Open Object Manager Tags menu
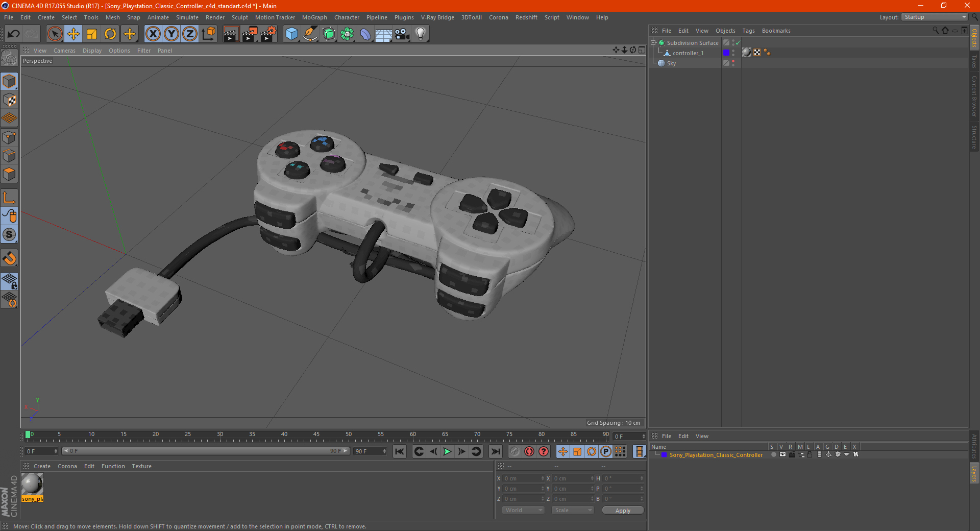Image resolution: width=980 pixels, height=531 pixels. 748,31
